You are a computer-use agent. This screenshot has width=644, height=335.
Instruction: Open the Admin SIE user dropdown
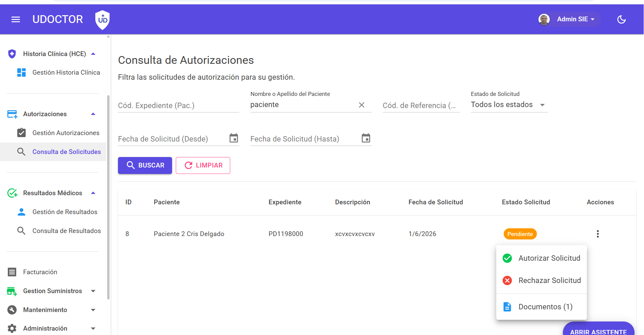pos(576,19)
